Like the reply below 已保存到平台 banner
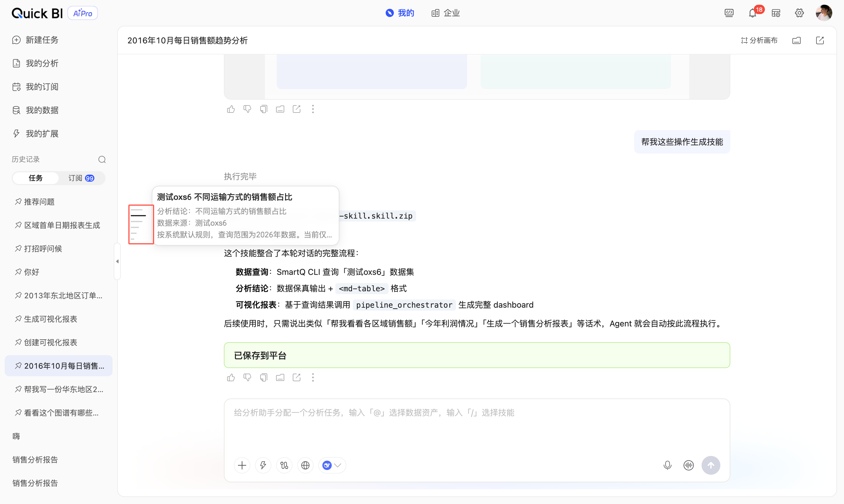The height and width of the screenshot is (504, 844). (x=231, y=377)
